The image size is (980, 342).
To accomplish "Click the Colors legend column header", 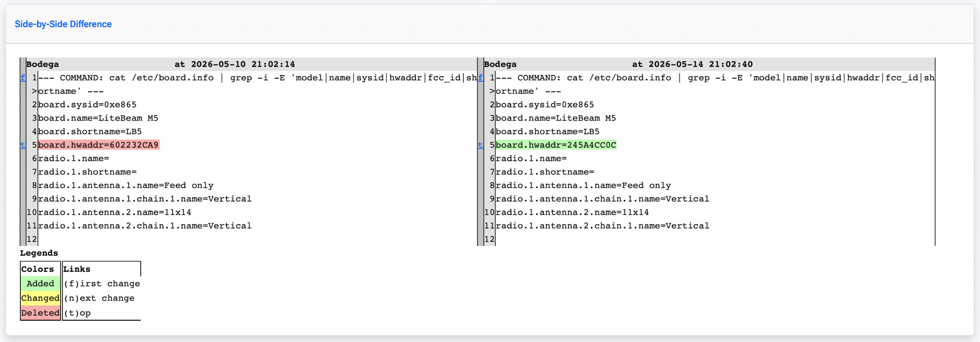I will click(x=38, y=269).
